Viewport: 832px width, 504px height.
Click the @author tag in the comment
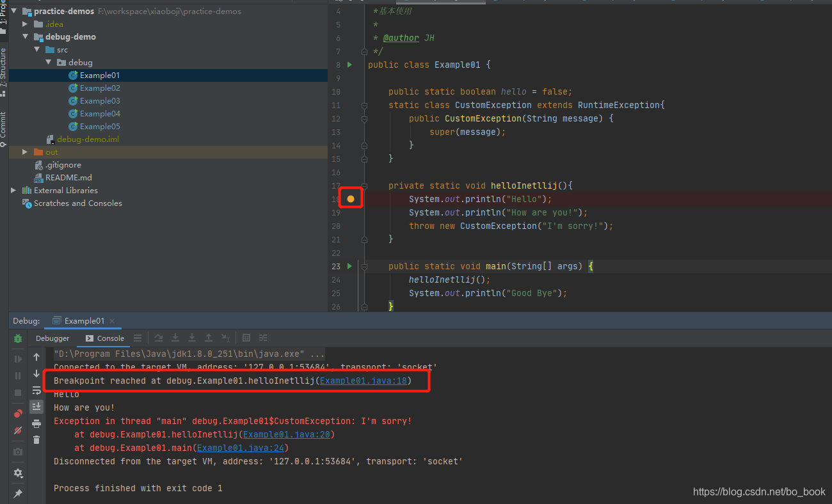coord(401,38)
